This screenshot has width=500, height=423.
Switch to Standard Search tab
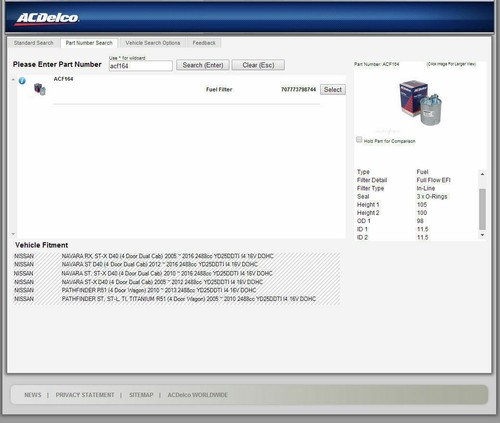(x=34, y=43)
